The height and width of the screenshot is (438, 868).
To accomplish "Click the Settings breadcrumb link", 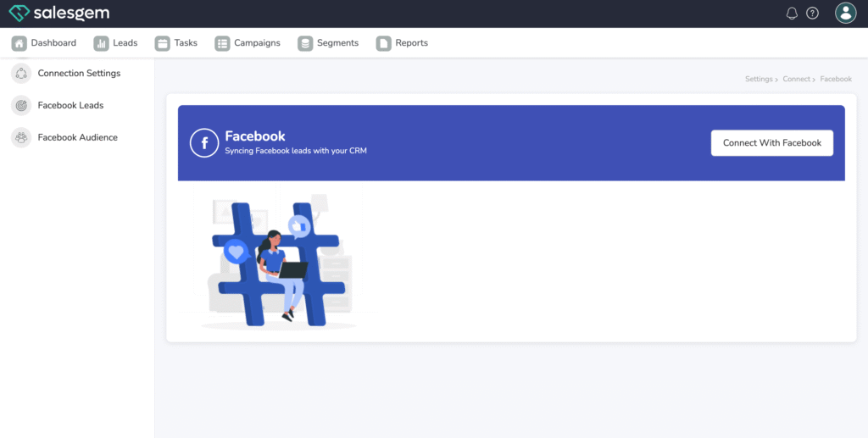I will click(759, 79).
